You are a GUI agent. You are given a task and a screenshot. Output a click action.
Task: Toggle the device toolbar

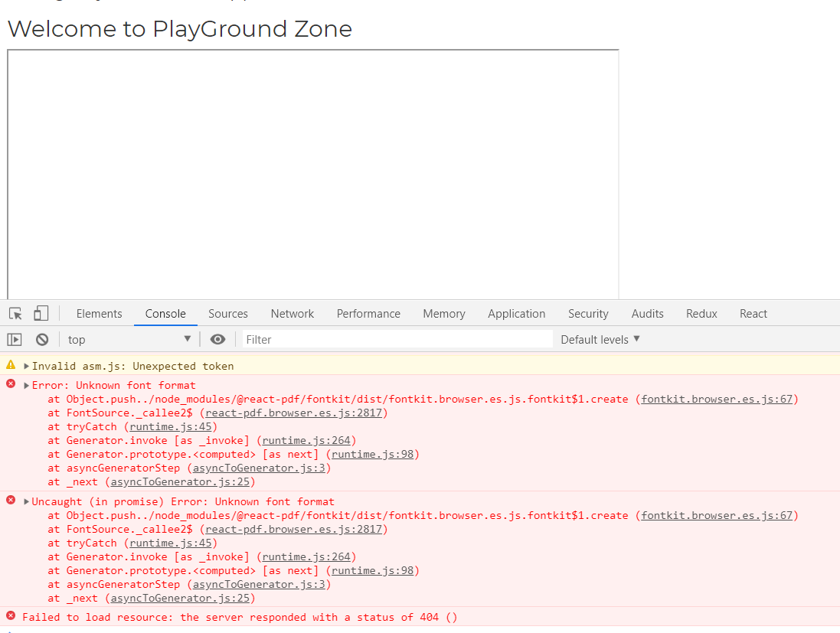click(41, 313)
